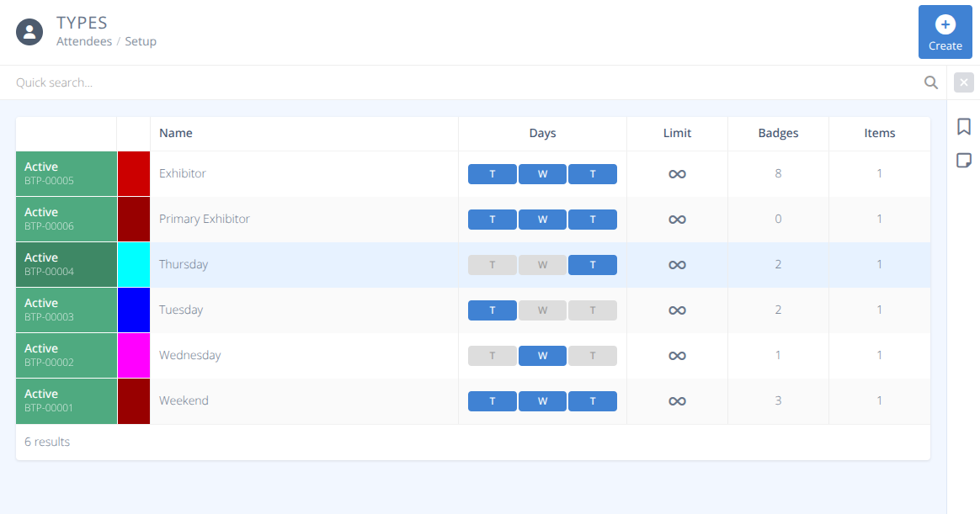Sort the table by the Badges column header
The image size is (980, 514).
(777, 133)
